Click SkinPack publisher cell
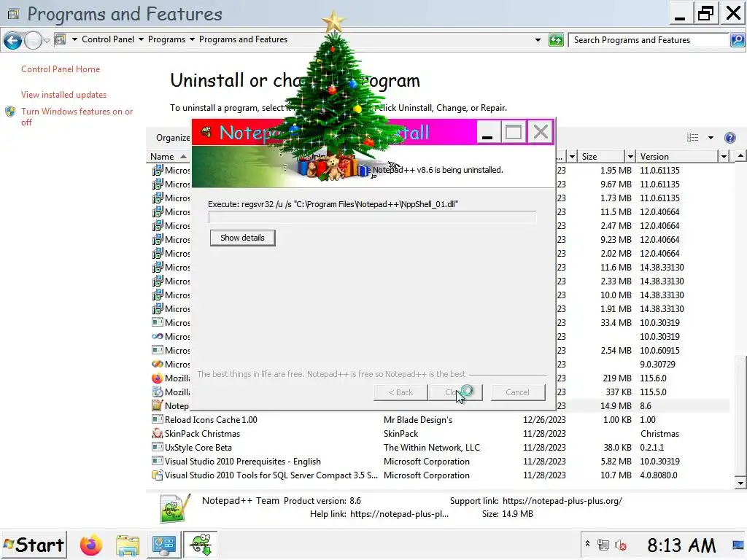The width and height of the screenshot is (747, 560). (x=400, y=433)
